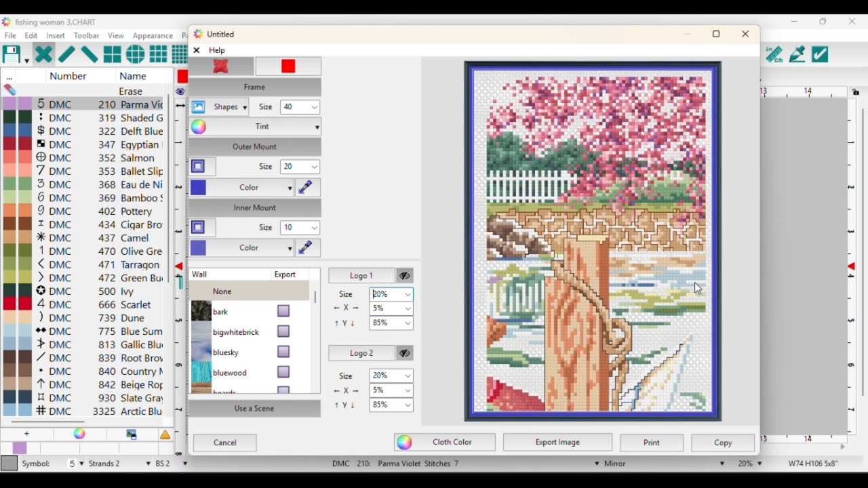
Task: Click the Inner Mount blue color swatch
Action: [198, 248]
